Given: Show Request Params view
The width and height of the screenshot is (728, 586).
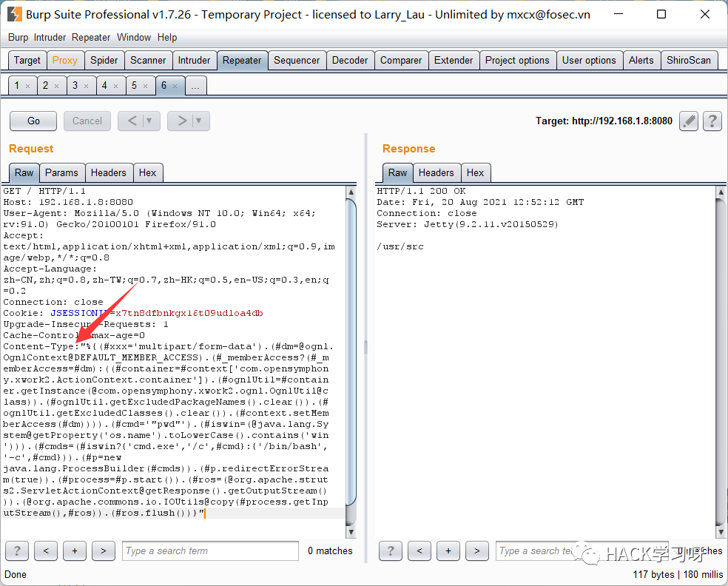Looking at the screenshot, I should [x=61, y=172].
